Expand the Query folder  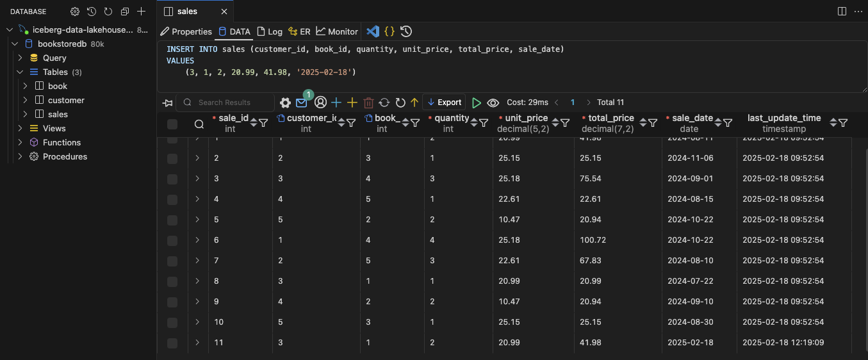(x=20, y=58)
